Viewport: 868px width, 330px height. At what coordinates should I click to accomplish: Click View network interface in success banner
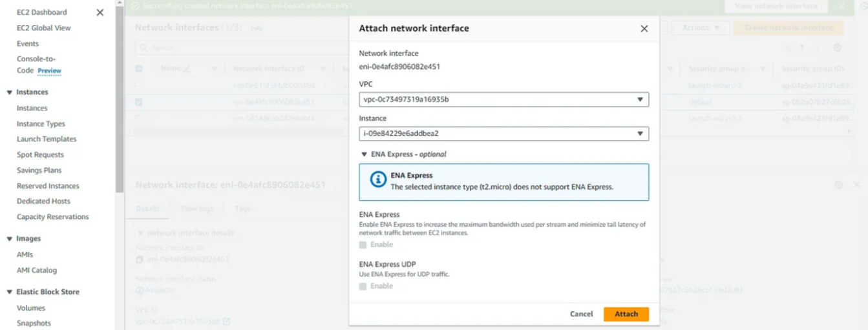click(776, 6)
